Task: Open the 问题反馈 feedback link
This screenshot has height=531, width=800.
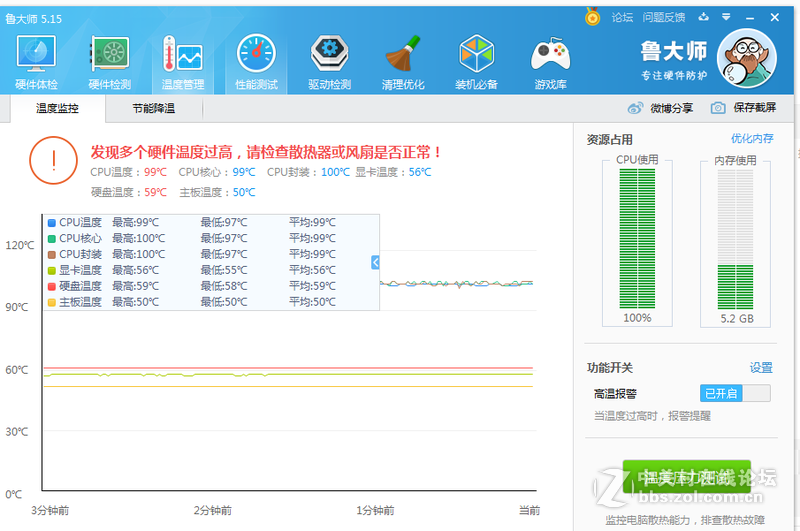Action: pyautogui.click(x=663, y=17)
